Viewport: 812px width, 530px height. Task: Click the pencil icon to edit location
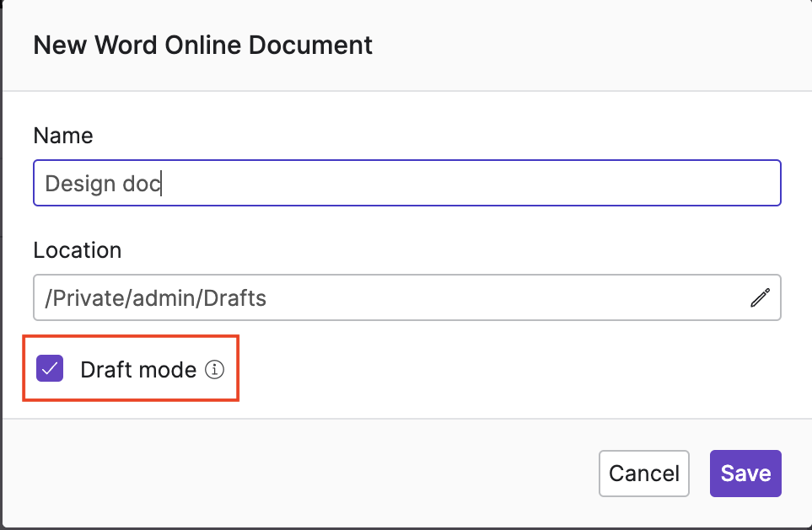click(x=760, y=297)
